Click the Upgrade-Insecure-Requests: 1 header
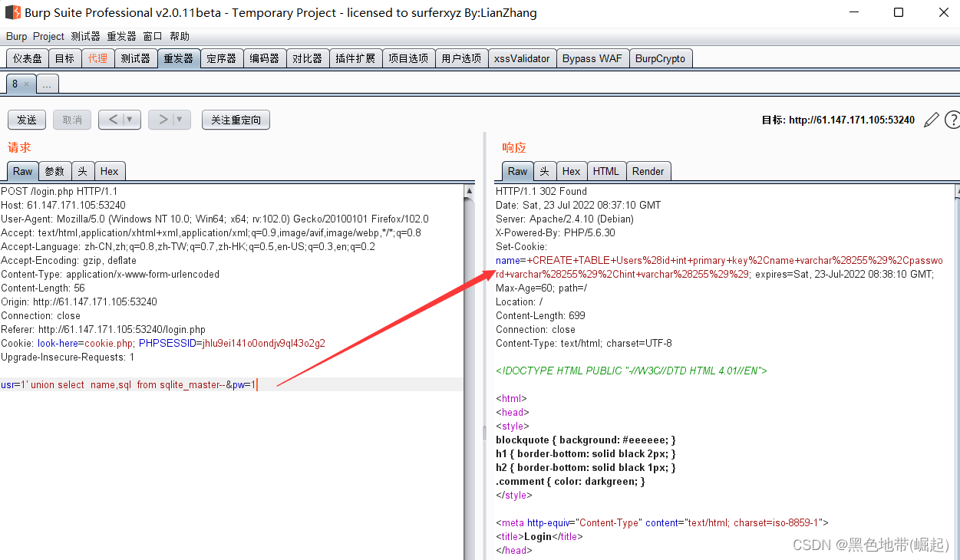Screen dimensions: 960x560 click(68, 357)
